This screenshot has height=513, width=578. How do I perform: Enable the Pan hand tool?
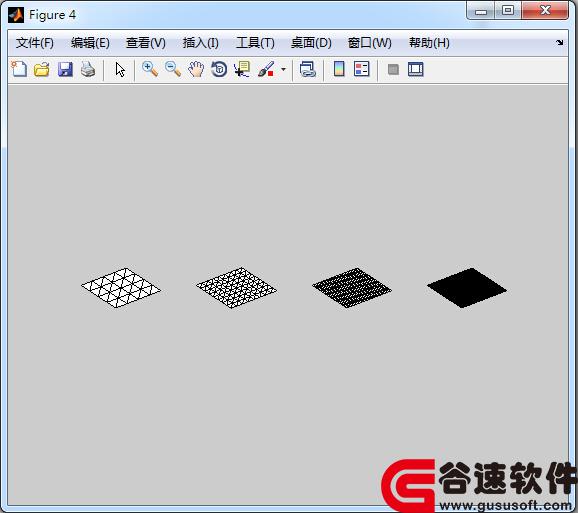click(x=196, y=69)
